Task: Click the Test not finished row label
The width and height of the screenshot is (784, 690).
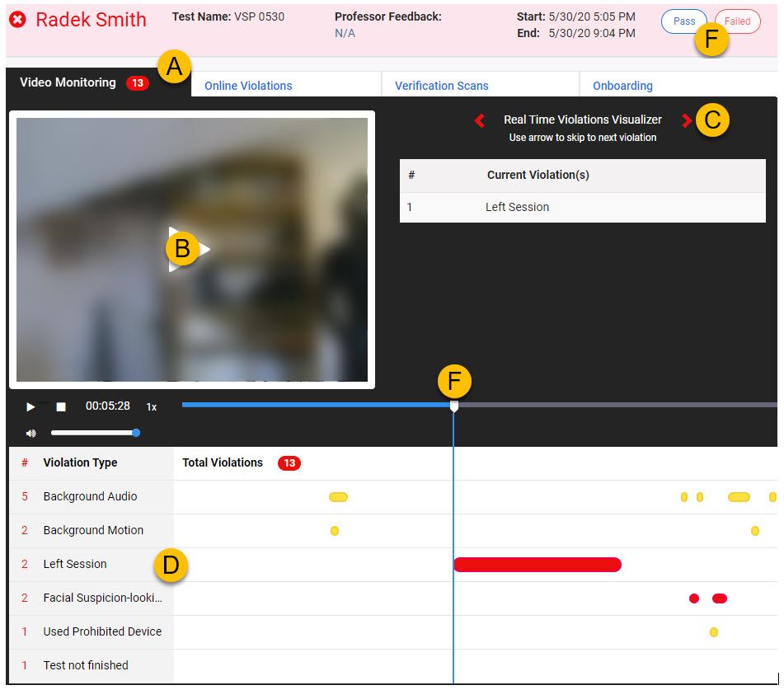Action: click(x=86, y=665)
